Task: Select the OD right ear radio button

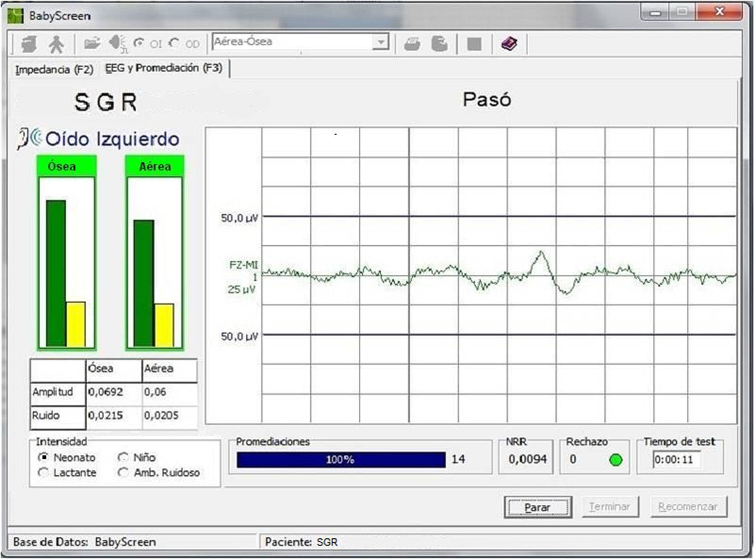Action: [174, 43]
